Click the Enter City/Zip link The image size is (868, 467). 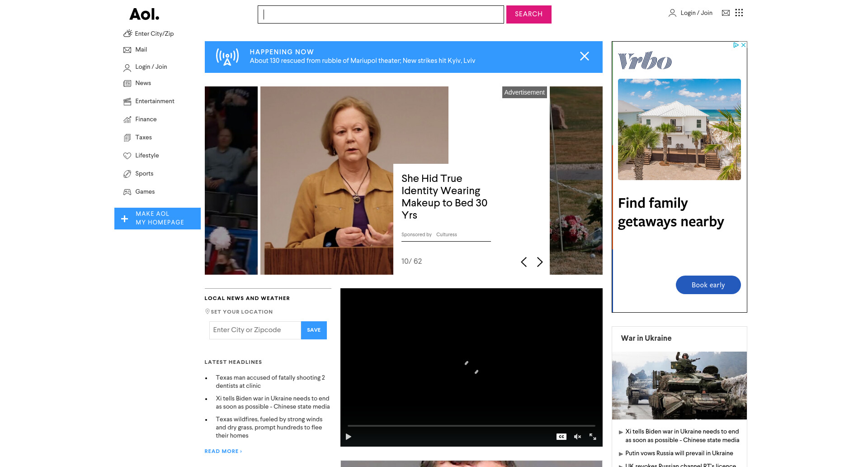tap(154, 34)
